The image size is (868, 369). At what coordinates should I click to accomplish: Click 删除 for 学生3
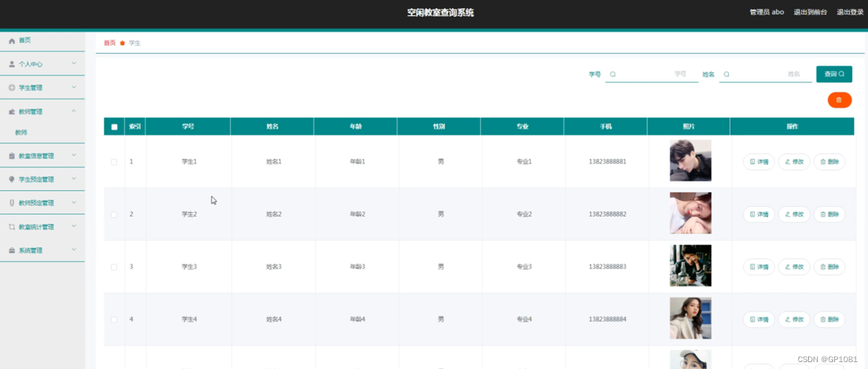coord(829,267)
